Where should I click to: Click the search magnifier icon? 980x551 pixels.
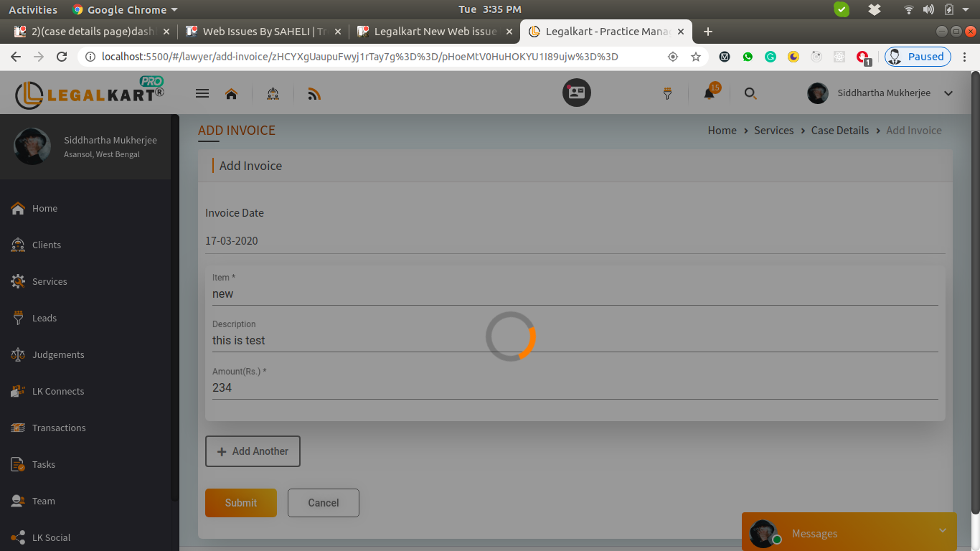point(750,93)
